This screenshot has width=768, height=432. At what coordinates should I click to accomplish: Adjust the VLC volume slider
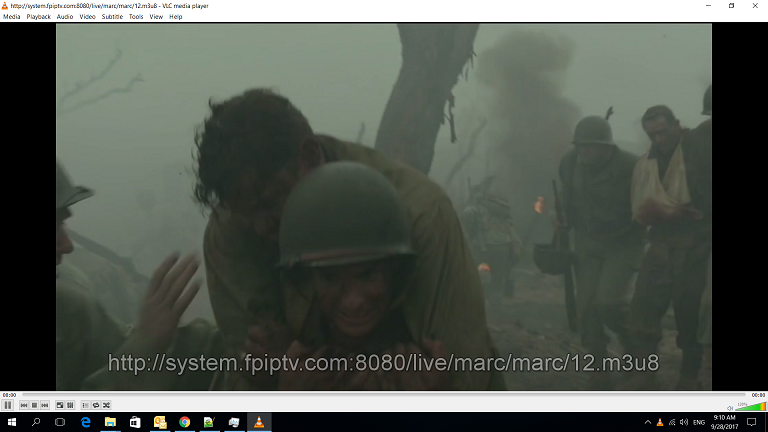750,406
